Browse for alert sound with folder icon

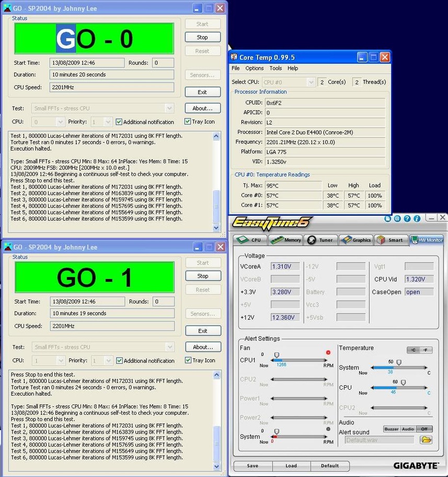(426, 439)
